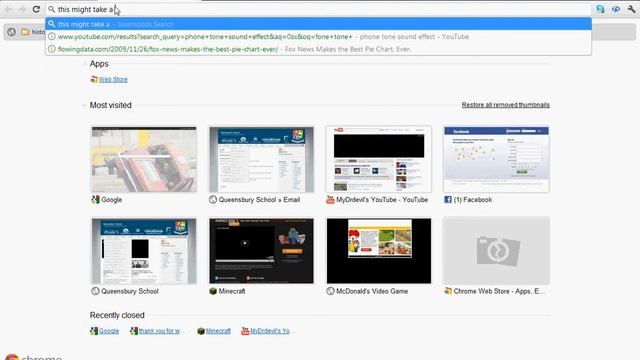Viewport: 640px width, 360px height.
Task: Open the 'histo' bookmarks folder
Action: [x=33, y=31]
